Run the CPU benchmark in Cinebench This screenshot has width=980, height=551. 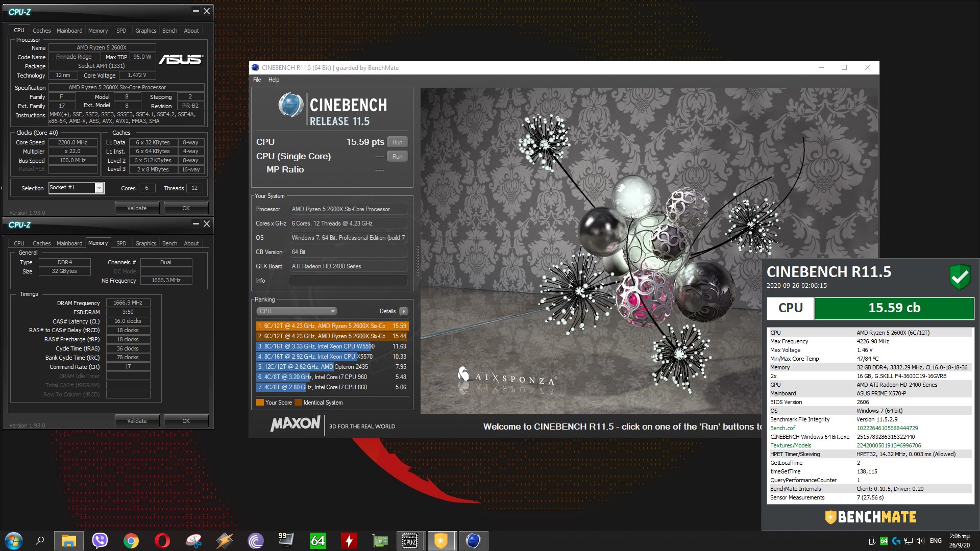(397, 142)
